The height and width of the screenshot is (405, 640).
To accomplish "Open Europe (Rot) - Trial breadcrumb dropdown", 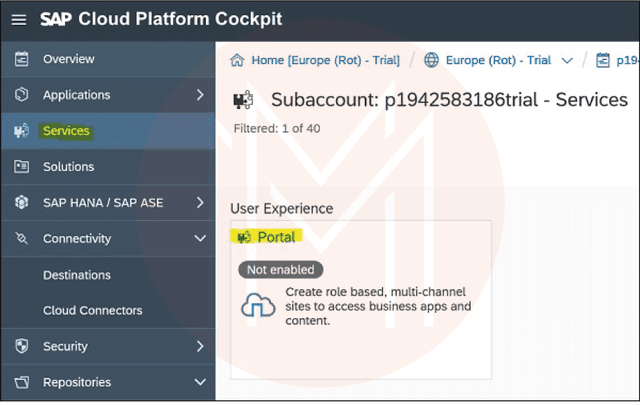I will click(567, 60).
